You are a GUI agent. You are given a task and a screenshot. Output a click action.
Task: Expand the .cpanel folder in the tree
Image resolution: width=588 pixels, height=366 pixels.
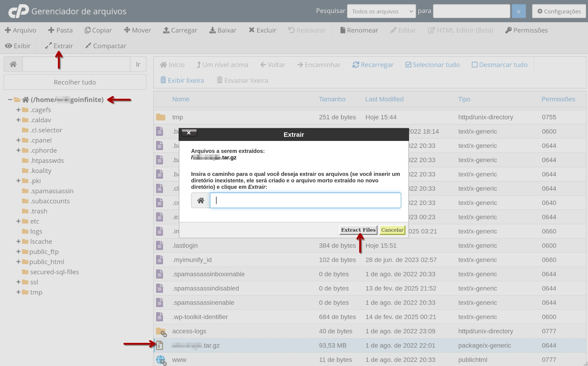click(18, 140)
